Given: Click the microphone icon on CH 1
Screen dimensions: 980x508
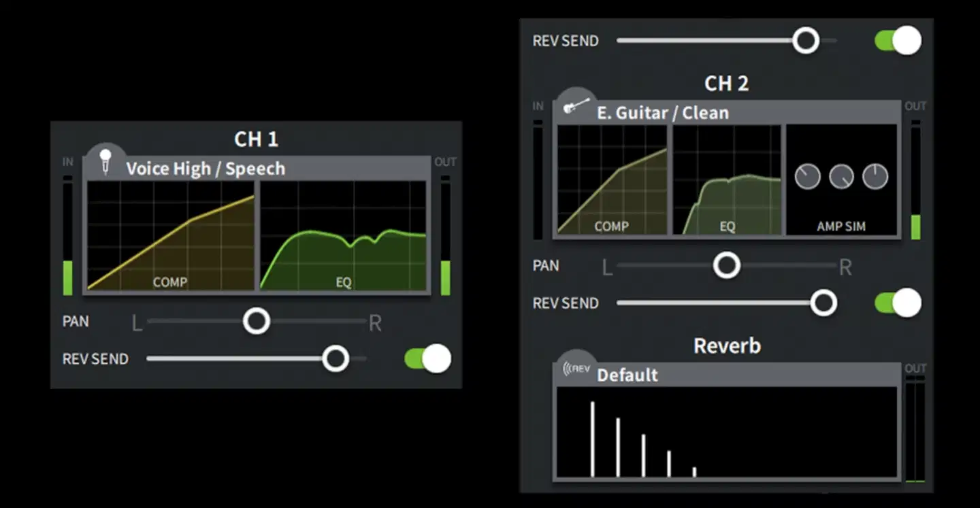Looking at the screenshot, I should click(x=105, y=162).
